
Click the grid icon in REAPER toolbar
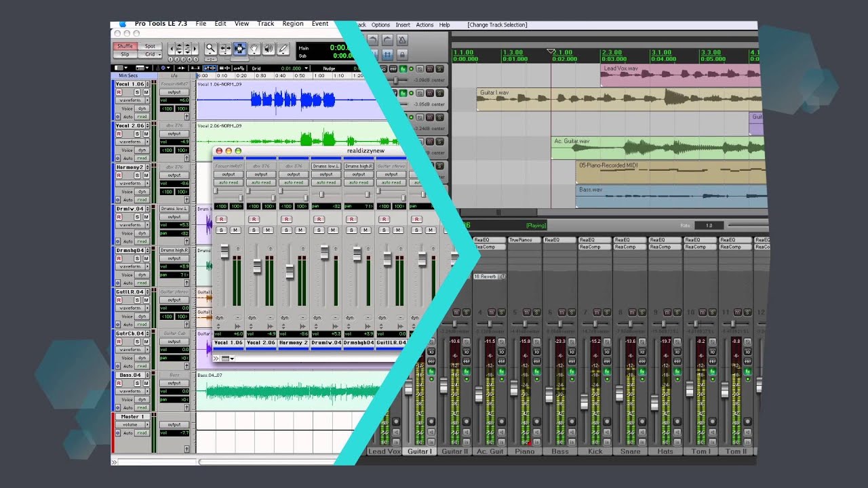(x=387, y=55)
